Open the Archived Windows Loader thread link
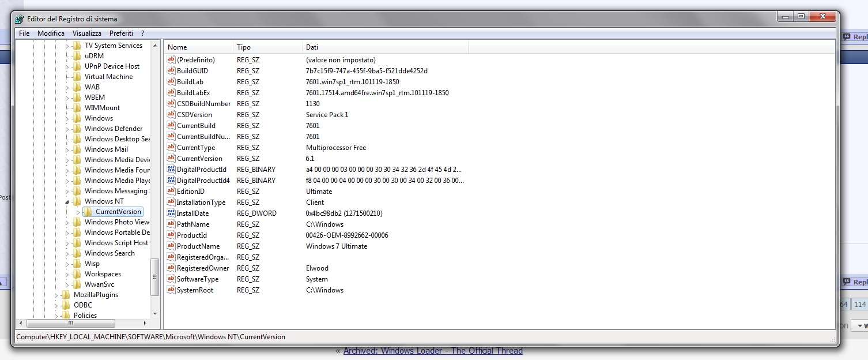This screenshot has width=868, height=360. (433, 351)
